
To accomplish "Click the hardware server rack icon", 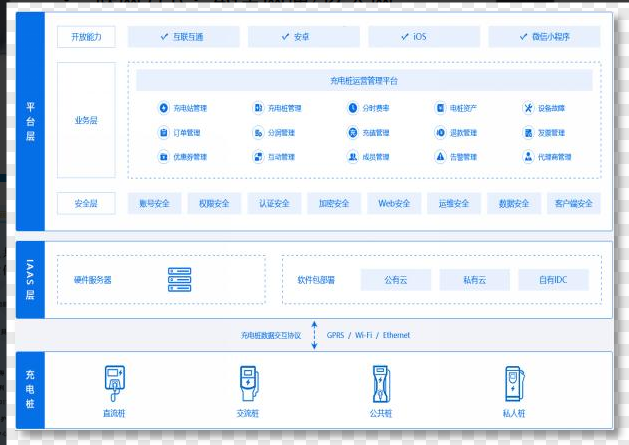I will tap(179, 279).
